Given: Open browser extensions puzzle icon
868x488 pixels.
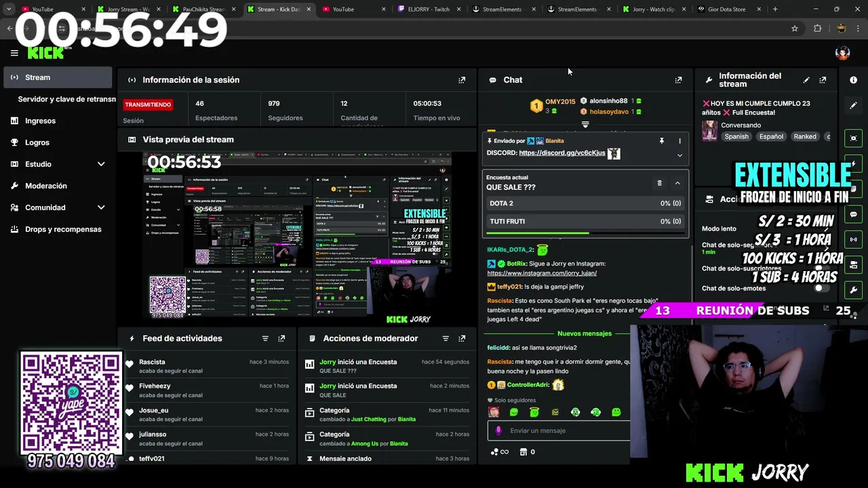Looking at the screenshot, I should click(x=817, y=28).
